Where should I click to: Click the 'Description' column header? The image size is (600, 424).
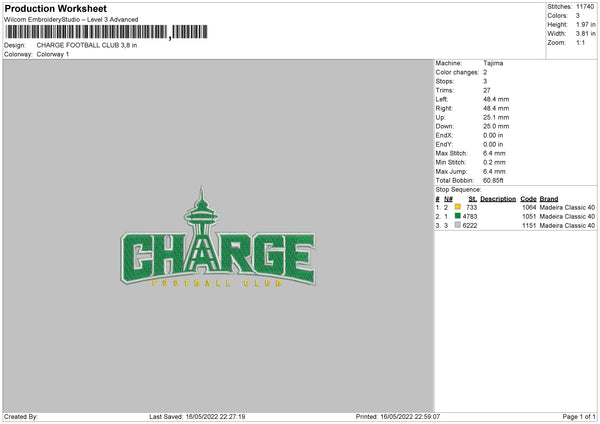498,199
